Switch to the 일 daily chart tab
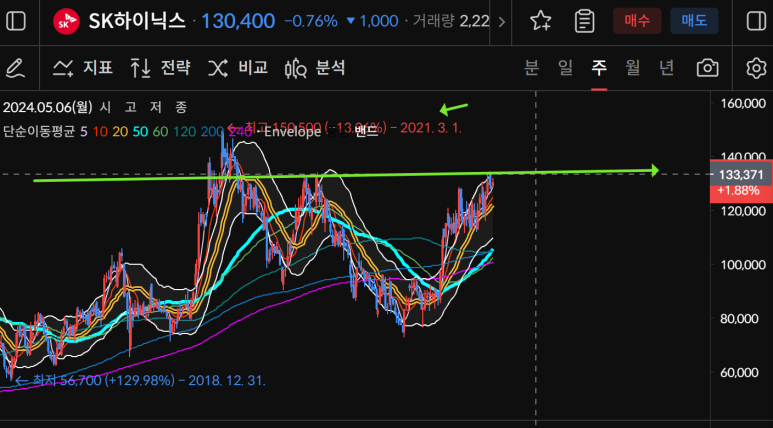The width and height of the screenshot is (773, 428). [565, 68]
